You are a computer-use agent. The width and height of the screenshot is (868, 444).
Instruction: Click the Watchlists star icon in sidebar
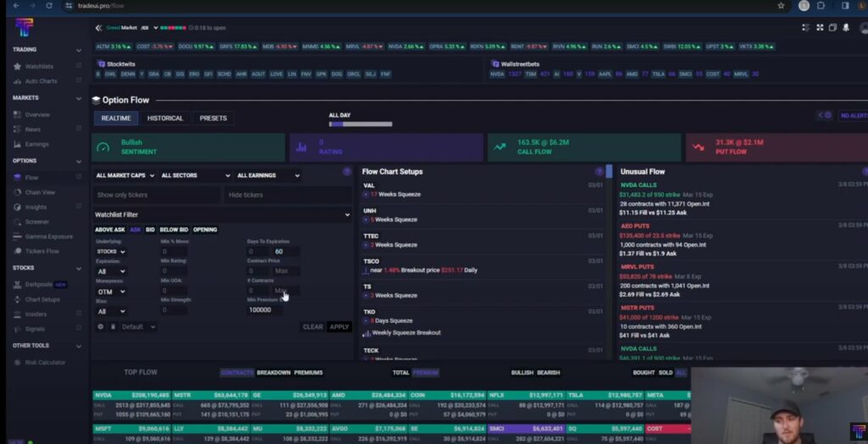17,66
